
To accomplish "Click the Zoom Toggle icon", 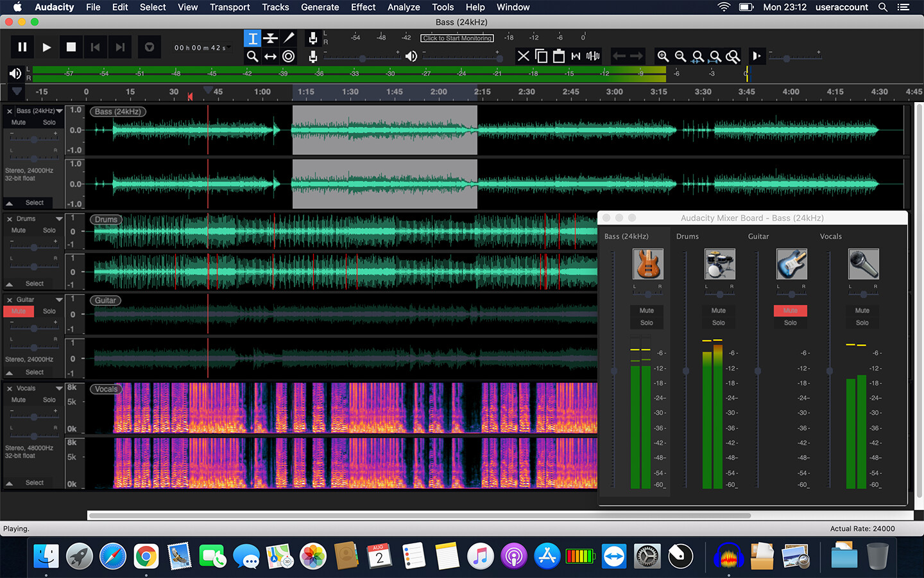I will pyautogui.click(x=732, y=57).
